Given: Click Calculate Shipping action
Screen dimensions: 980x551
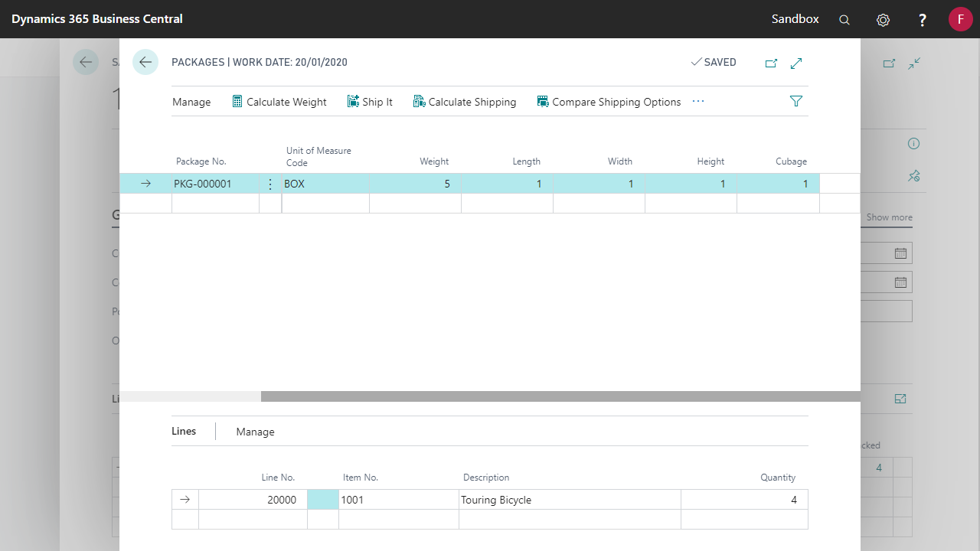Looking at the screenshot, I should pyautogui.click(x=465, y=102).
